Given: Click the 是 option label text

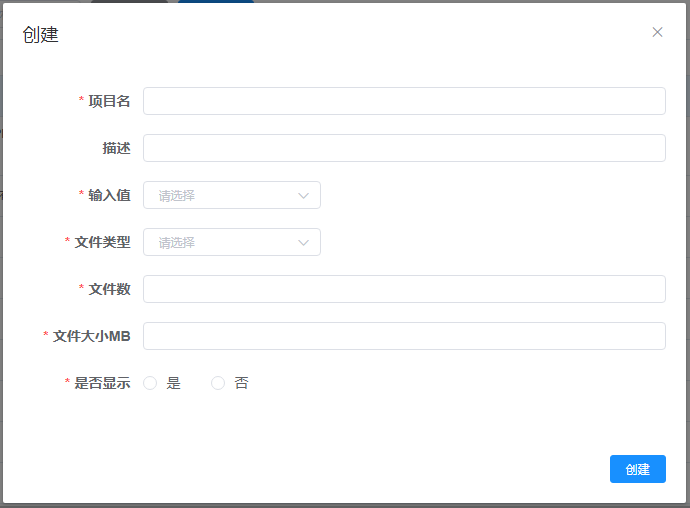Looking at the screenshot, I should tap(174, 383).
